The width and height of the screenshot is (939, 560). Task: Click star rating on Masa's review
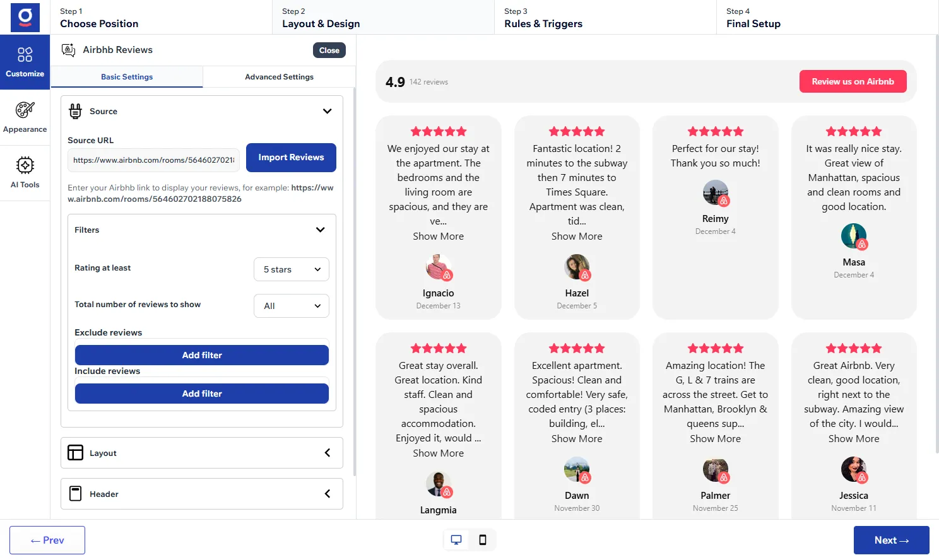[854, 131]
